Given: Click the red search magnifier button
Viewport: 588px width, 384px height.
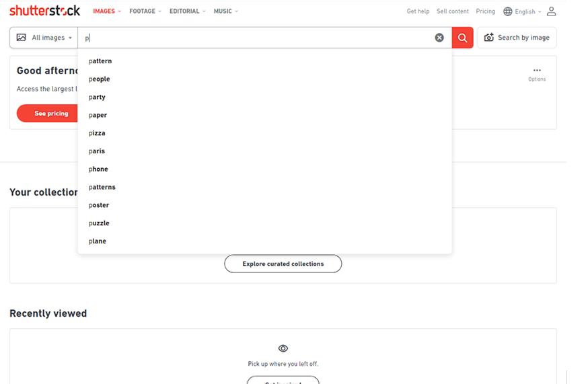Looking at the screenshot, I should tap(462, 38).
